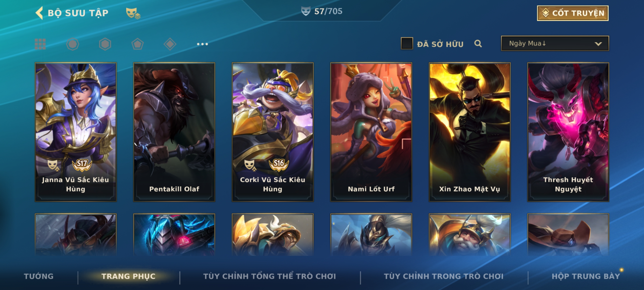This screenshot has width=644, height=290.
Task: Open the three-dots more filters menu
Action: point(202,44)
